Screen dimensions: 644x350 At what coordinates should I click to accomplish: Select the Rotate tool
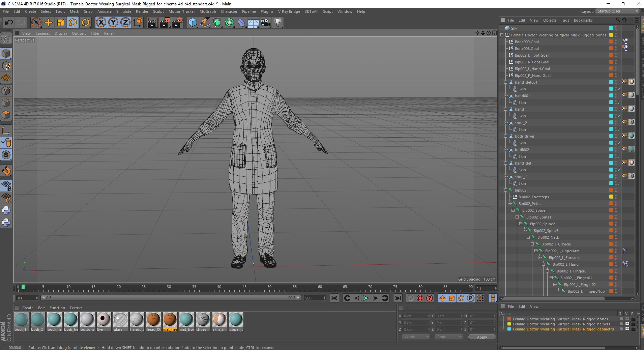coord(73,23)
